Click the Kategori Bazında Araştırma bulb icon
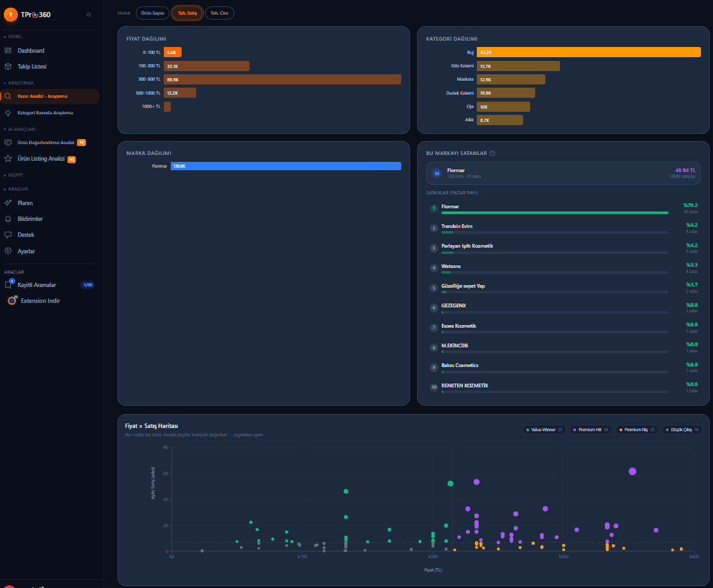Image resolution: width=713 pixels, height=588 pixels. [8, 113]
